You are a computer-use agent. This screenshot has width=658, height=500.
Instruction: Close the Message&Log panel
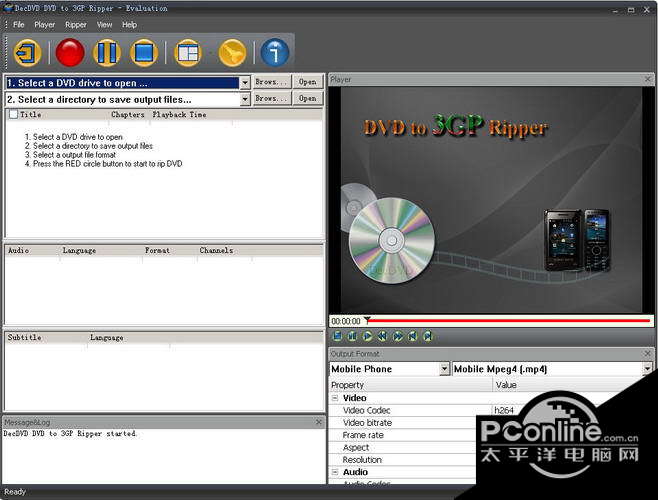point(319,422)
